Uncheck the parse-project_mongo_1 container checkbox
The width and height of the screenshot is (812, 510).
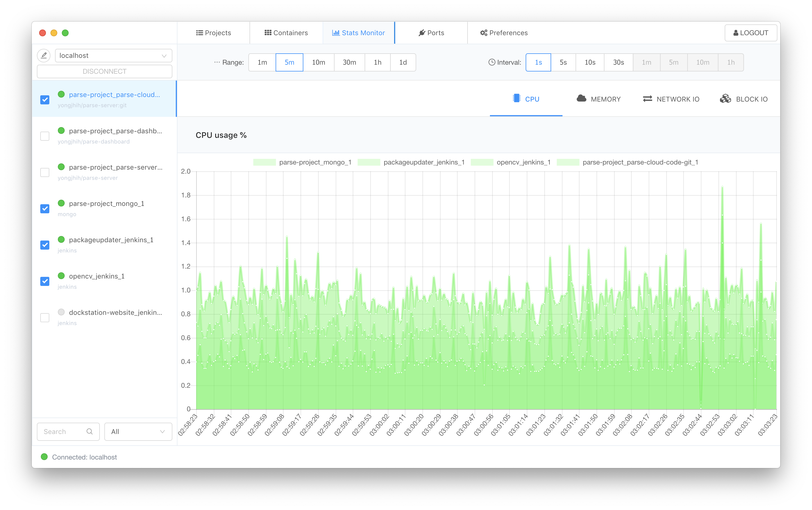point(45,209)
